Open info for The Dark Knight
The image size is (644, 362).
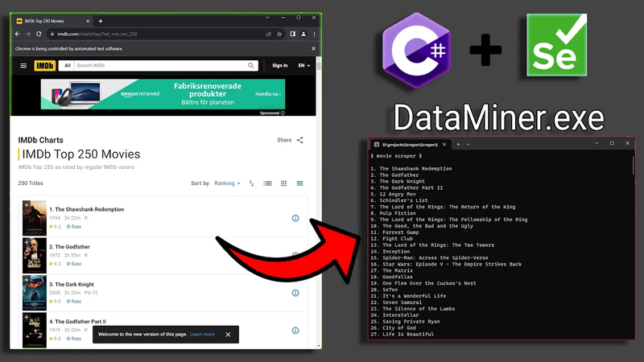point(295,293)
